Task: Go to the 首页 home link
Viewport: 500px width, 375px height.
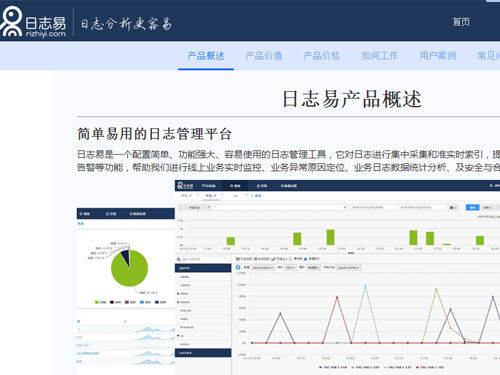Action: click(x=461, y=22)
